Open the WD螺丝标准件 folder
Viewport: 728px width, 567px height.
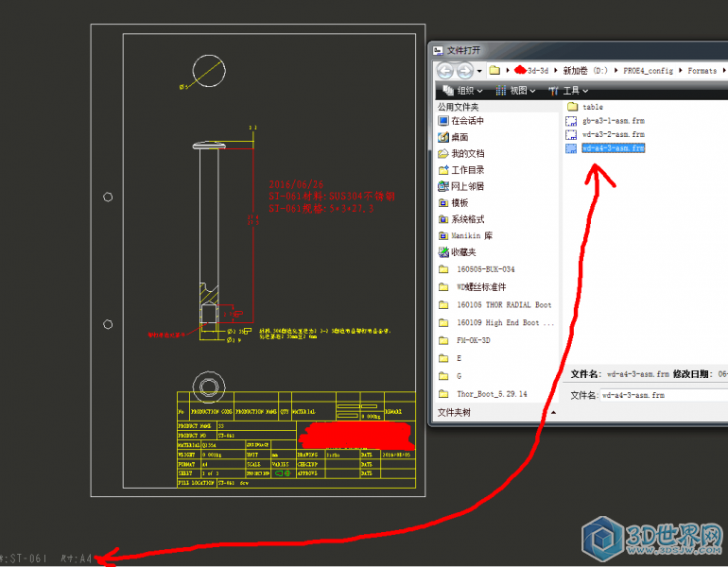pos(473,287)
